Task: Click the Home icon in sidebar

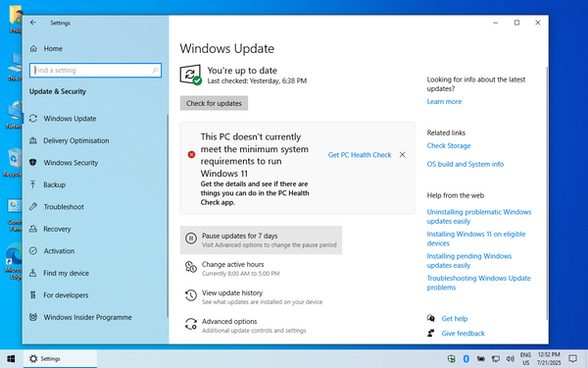Action: (x=33, y=48)
